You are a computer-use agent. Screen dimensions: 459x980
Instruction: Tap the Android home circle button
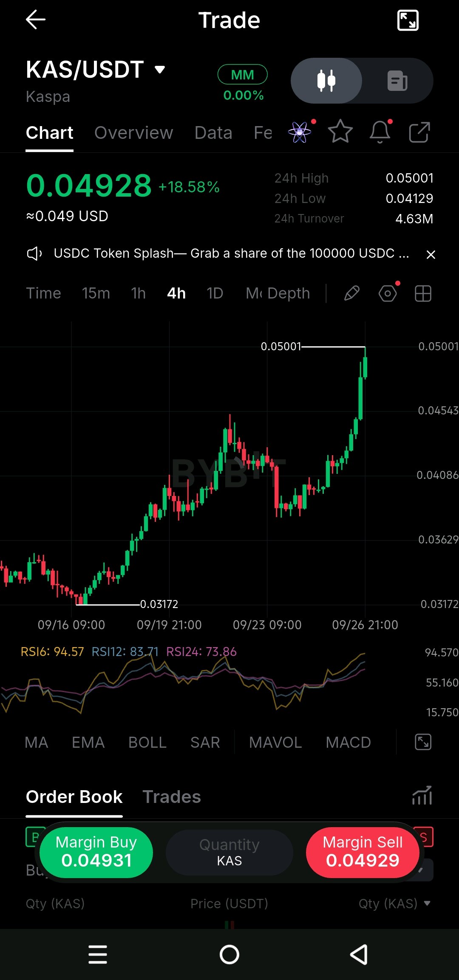[x=229, y=955]
